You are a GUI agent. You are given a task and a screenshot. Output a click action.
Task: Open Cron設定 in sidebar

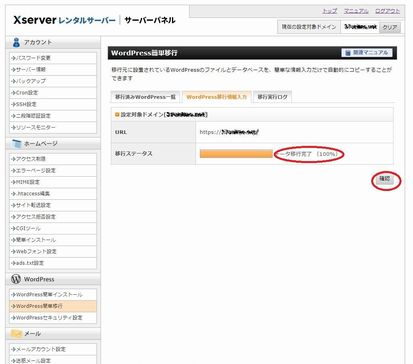click(53, 93)
